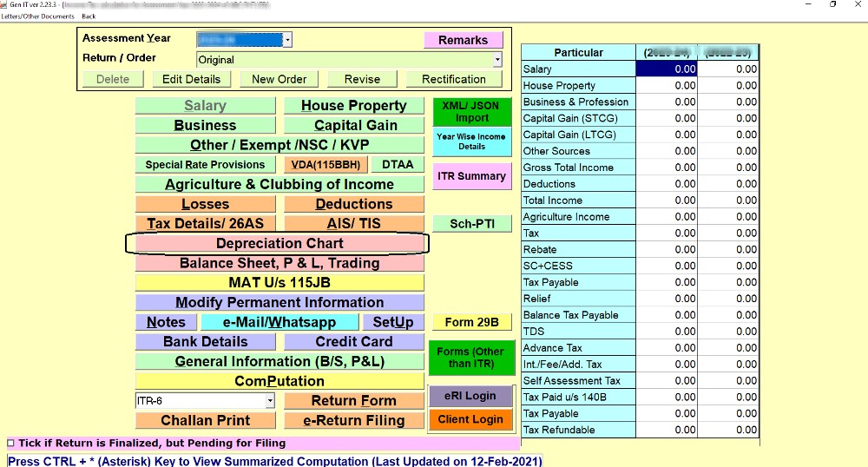Open the Letters/Other Documents menu
Image resolution: width=868 pixels, height=467 pixels.
pyautogui.click(x=37, y=16)
